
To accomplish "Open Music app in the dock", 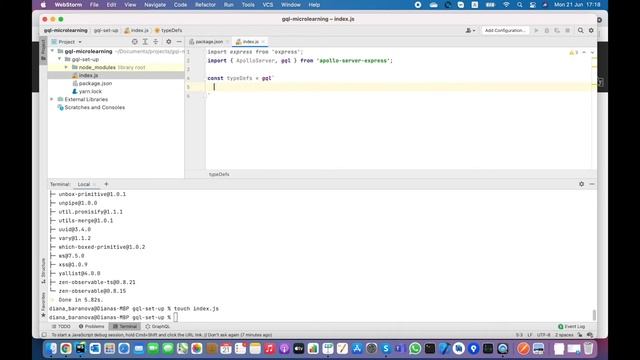I will 269,349.
